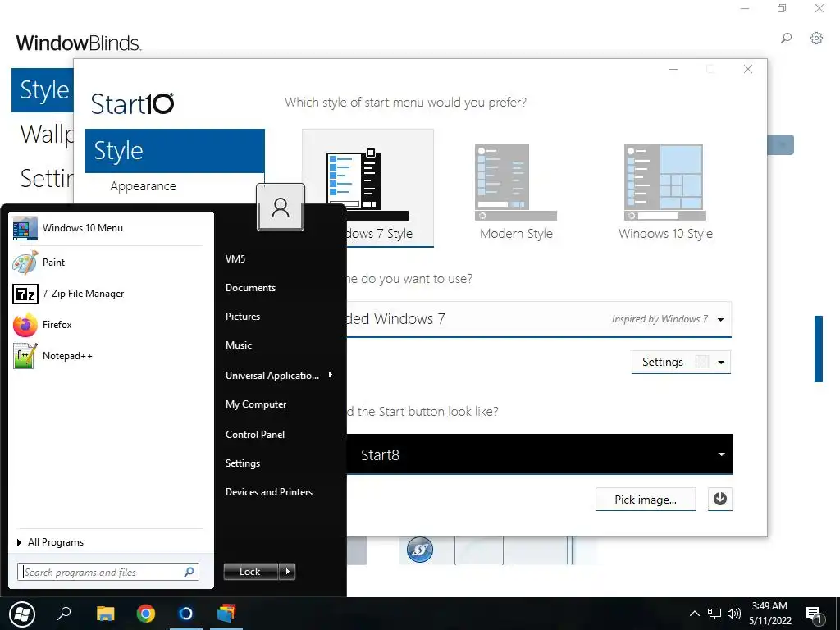Open network status tray icon

coord(714,614)
